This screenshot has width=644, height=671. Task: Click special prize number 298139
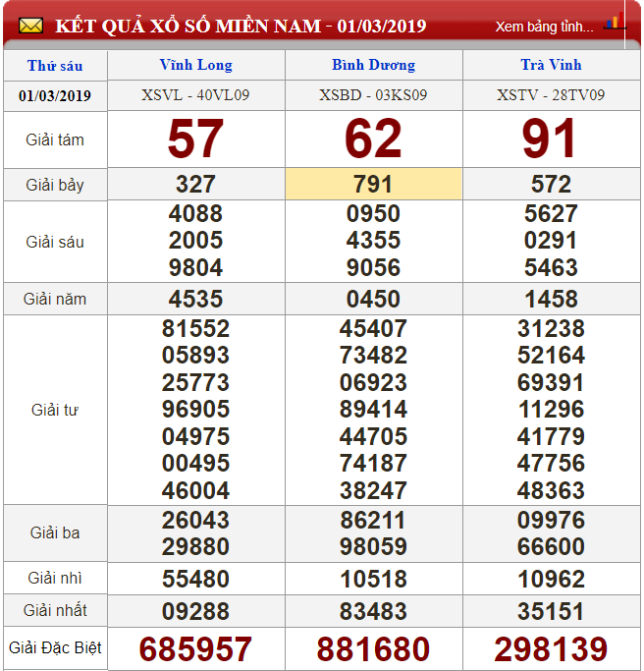coord(551,649)
